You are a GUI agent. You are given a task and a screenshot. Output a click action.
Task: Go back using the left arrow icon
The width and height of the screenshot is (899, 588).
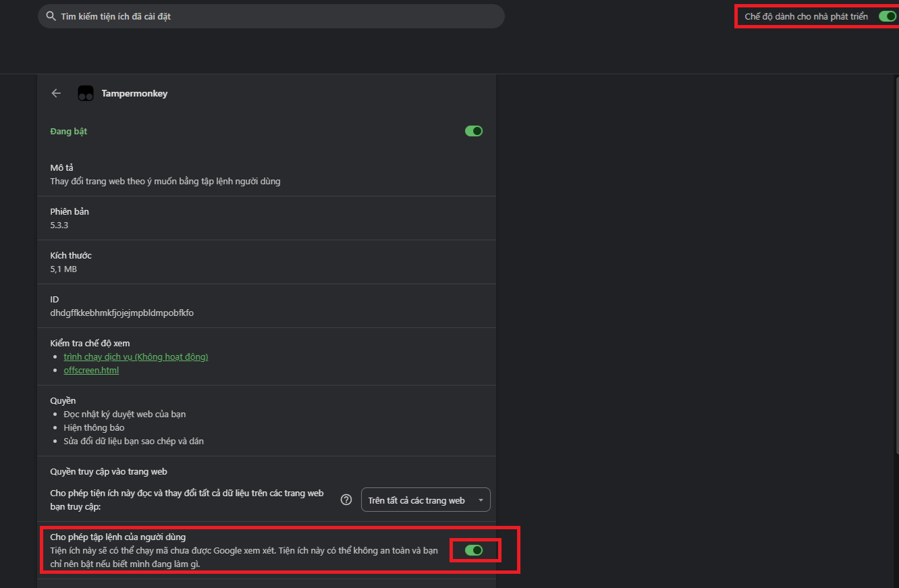56,94
